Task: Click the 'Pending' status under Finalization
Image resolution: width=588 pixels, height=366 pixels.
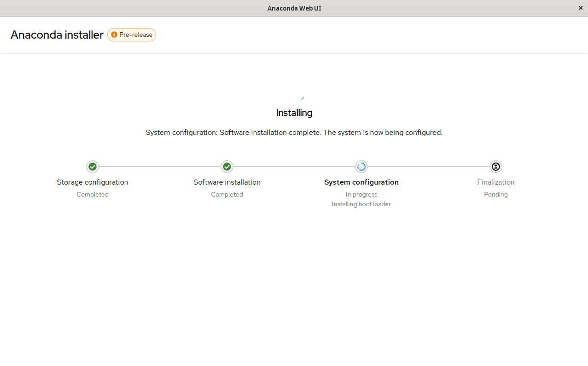Action: [496, 194]
